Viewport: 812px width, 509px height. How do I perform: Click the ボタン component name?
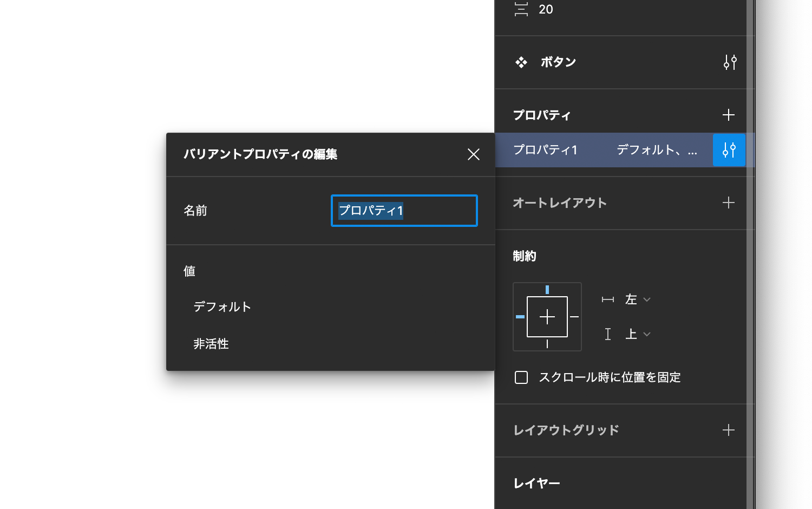click(x=558, y=62)
